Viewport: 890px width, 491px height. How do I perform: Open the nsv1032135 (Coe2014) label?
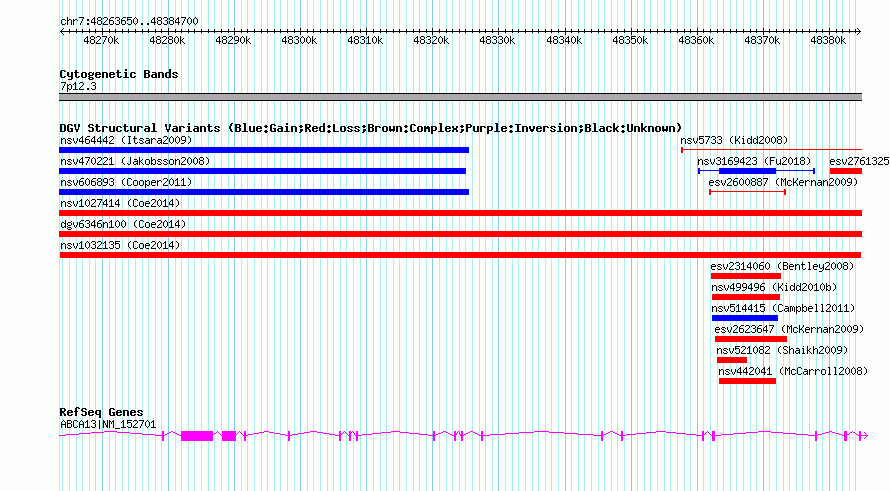coord(120,245)
